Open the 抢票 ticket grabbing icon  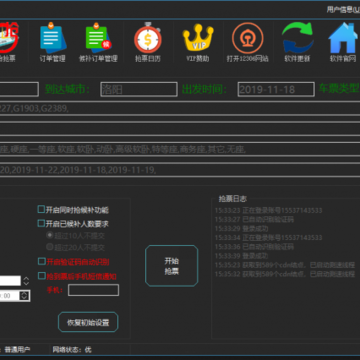[x=9, y=42]
